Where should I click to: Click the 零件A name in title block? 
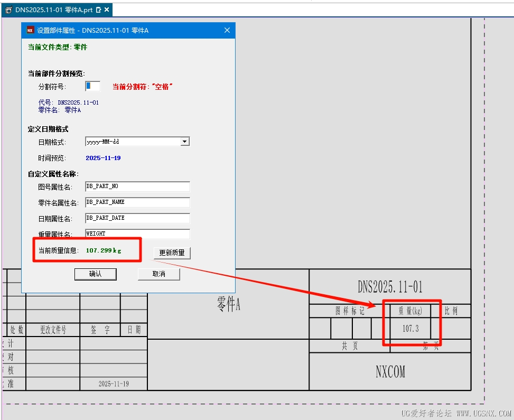click(x=229, y=304)
